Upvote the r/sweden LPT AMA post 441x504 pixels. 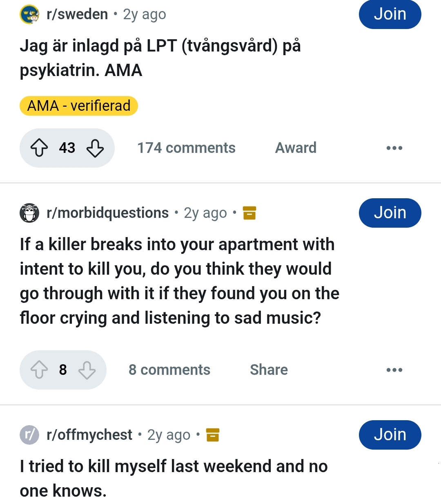pos(40,148)
